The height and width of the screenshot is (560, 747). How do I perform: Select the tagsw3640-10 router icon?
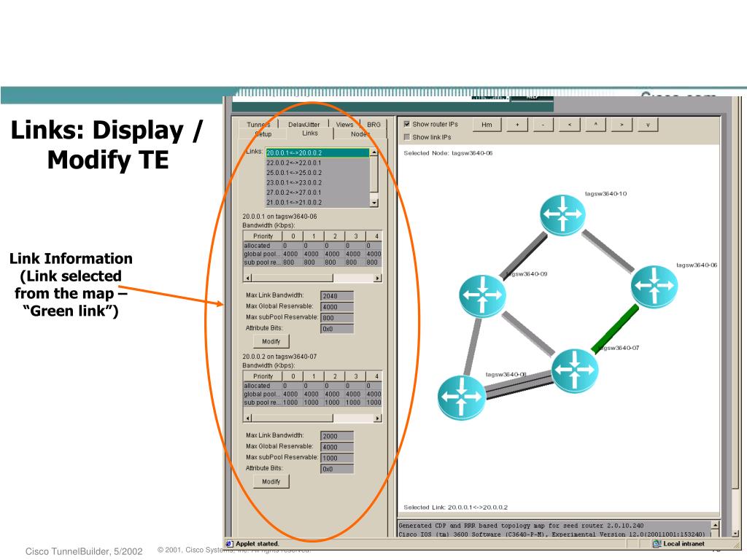[x=562, y=215]
